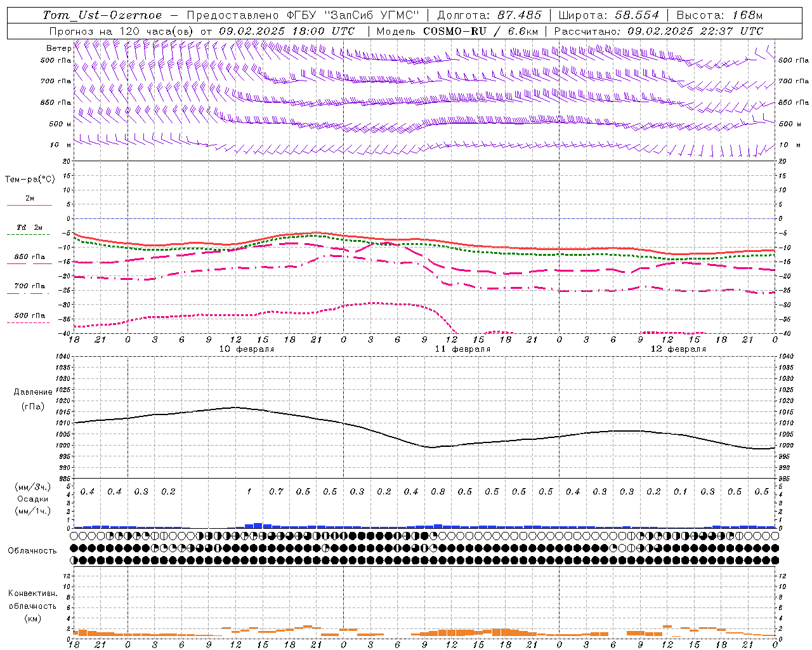Screen dimensions: 812x650
Task: Click the 3-hour precipitation value '0.8'
Action: point(438,492)
